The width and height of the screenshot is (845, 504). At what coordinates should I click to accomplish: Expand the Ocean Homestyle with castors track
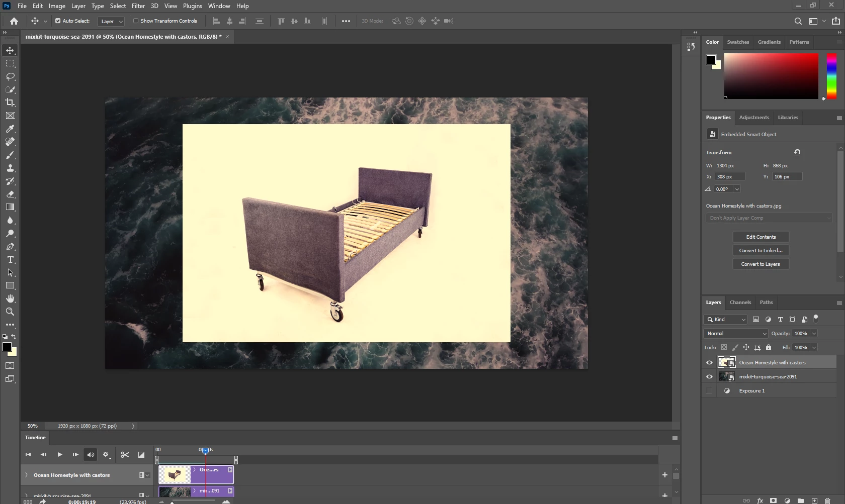click(26, 475)
